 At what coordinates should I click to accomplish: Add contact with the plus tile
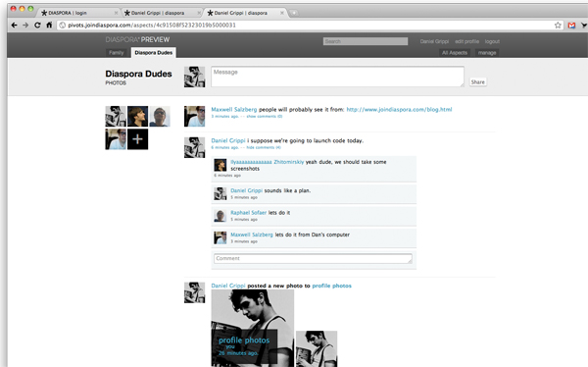click(x=137, y=139)
